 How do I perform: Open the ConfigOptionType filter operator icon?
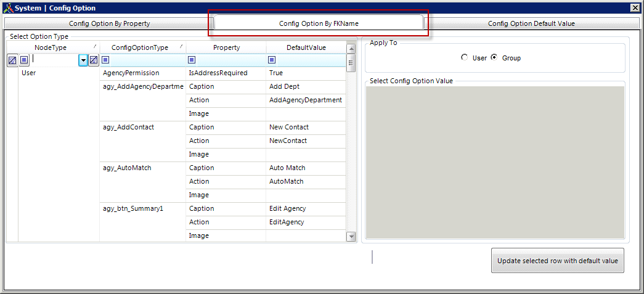click(x=105, y=60)
